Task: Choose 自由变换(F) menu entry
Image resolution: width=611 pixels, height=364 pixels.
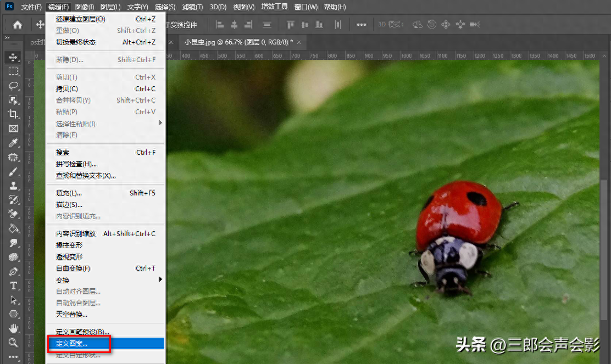Action: tap(105, 268)
